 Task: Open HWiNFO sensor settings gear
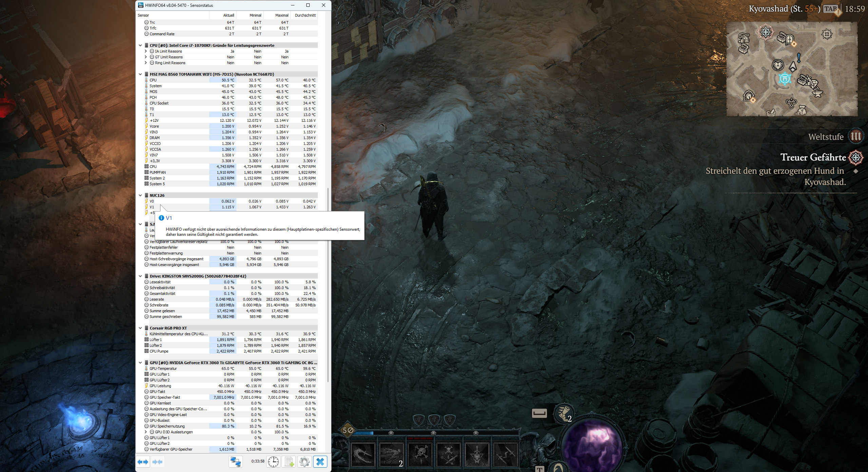pyautogui.click(x=305, y=462)
